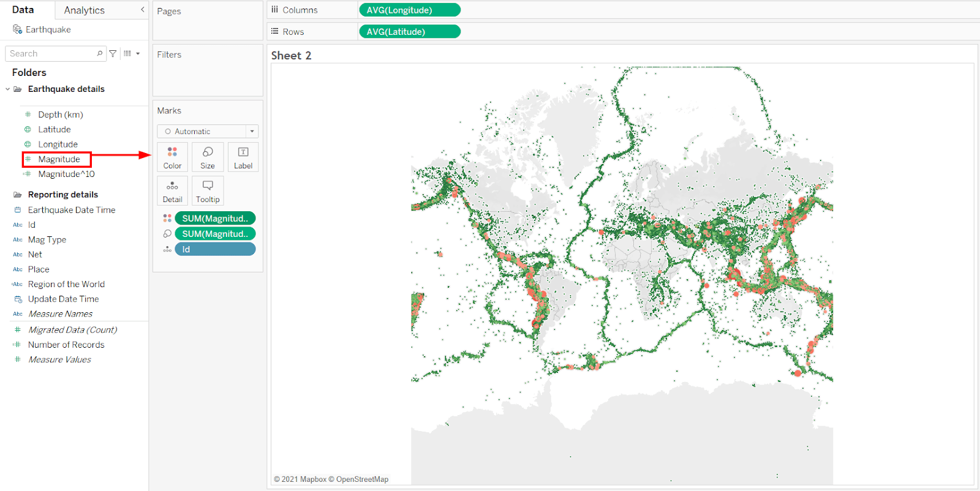Click the Earthquake details folder icon
This screenshot has height=491, width=980.
coord(18,89)
